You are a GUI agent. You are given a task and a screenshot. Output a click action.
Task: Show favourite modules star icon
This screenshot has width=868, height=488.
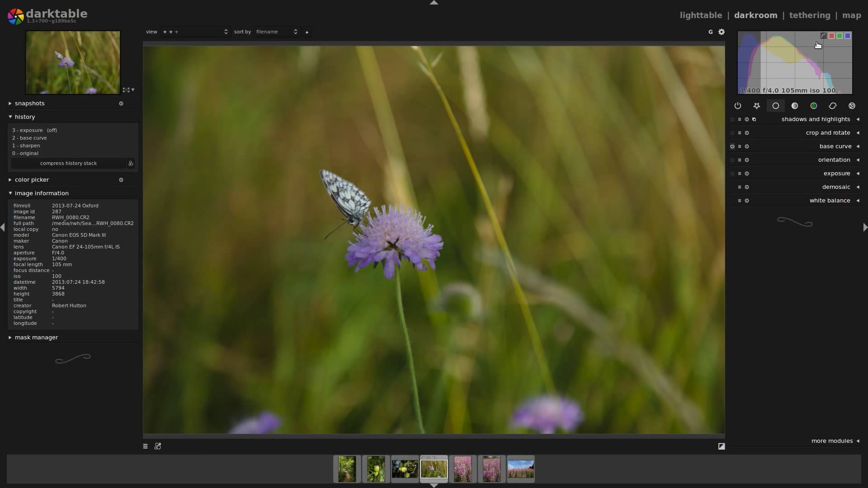[x=756, y=106]
